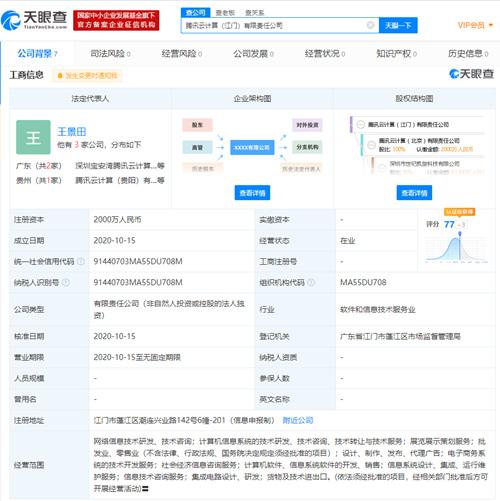Click the 对外投资 box in structure diagram
This screenshot has width=500, height=501.
pos(307,125)
